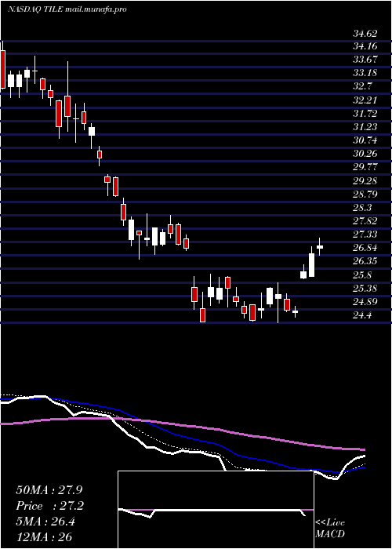Click the 26.84 price axis label
This screenshot has height=549, width=392.
point(365,249)
